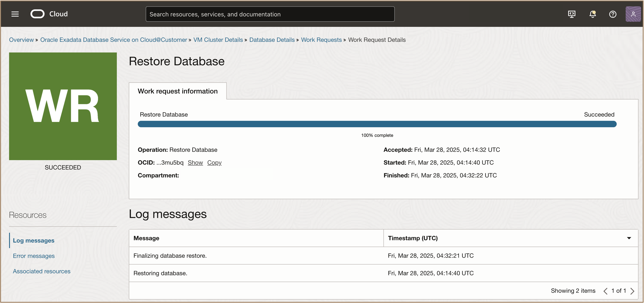
Task: Go to Overview breadcrumb
Action: click(21, 40)
